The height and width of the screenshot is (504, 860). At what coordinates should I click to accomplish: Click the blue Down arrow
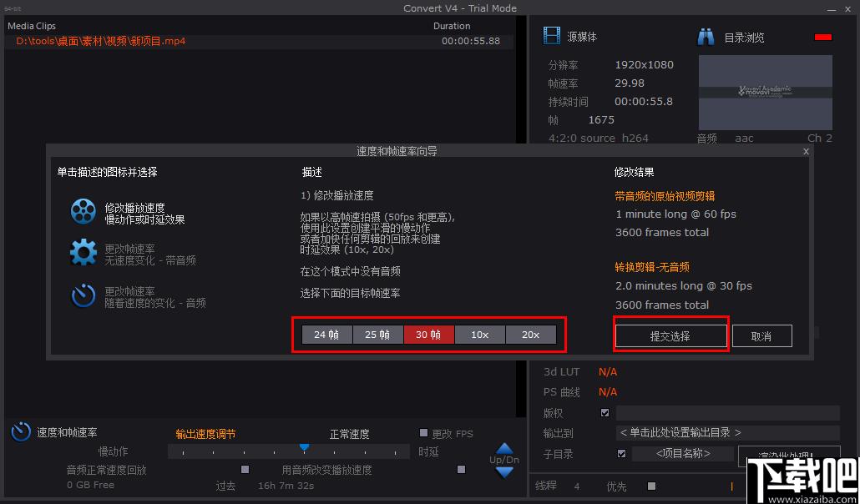click(x=504, y=471)
